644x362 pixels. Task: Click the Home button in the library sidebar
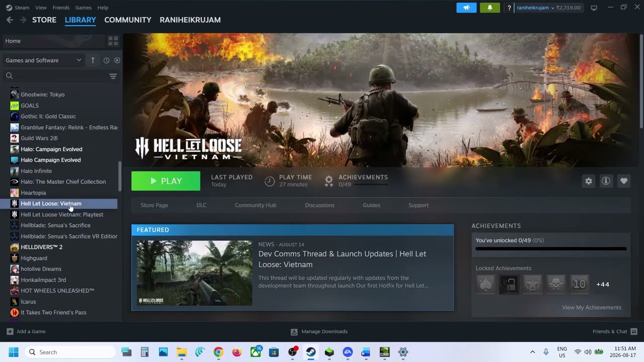pyautogui.click(x=53, y=41)
